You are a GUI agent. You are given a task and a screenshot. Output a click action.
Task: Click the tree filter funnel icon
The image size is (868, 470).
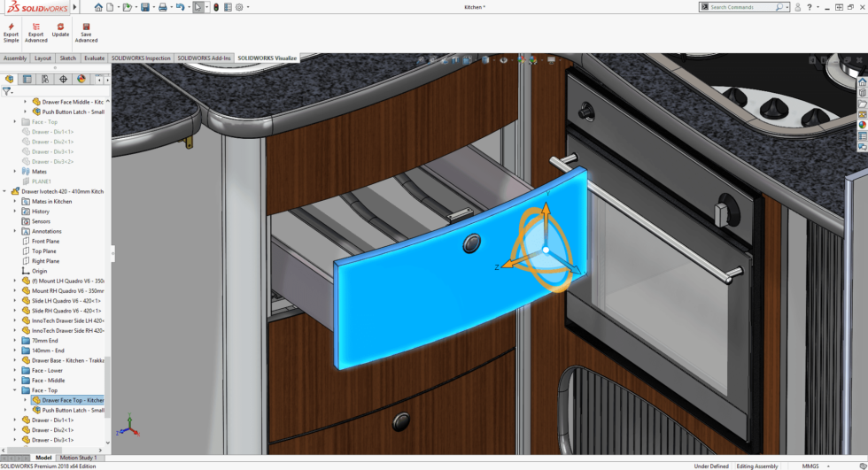coord(6,91)
